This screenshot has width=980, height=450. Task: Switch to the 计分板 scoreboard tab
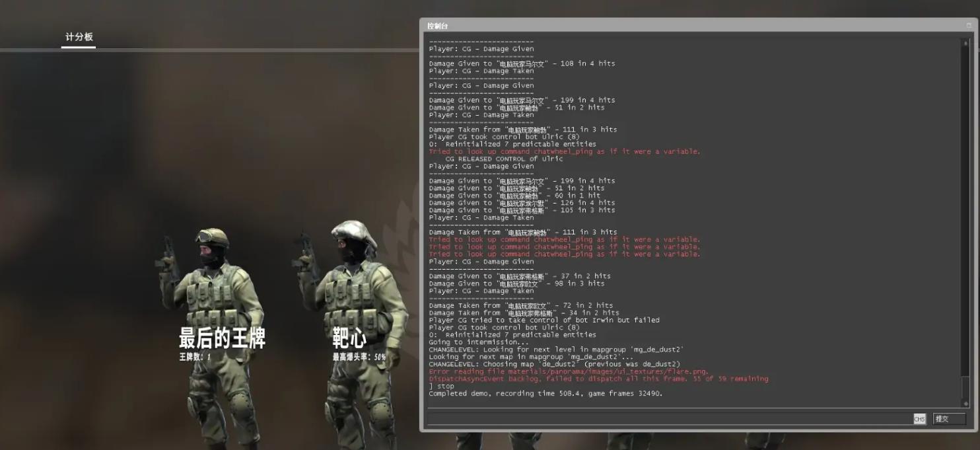click(79, 37)
